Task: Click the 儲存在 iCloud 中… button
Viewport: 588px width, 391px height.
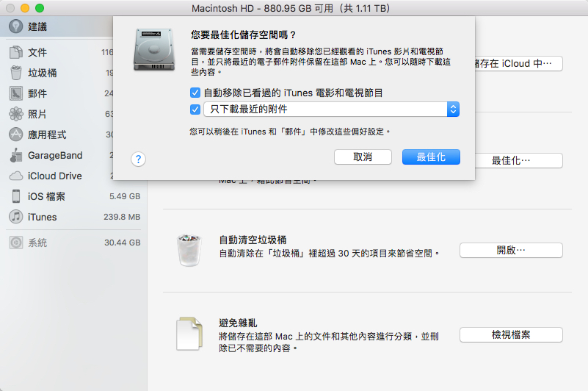Action: [x=518, y=63]
